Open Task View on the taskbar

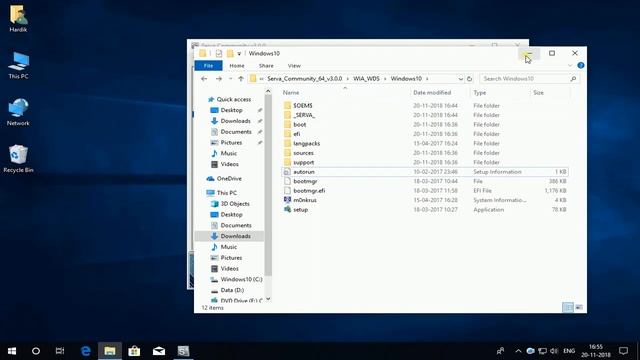(60, 351)
